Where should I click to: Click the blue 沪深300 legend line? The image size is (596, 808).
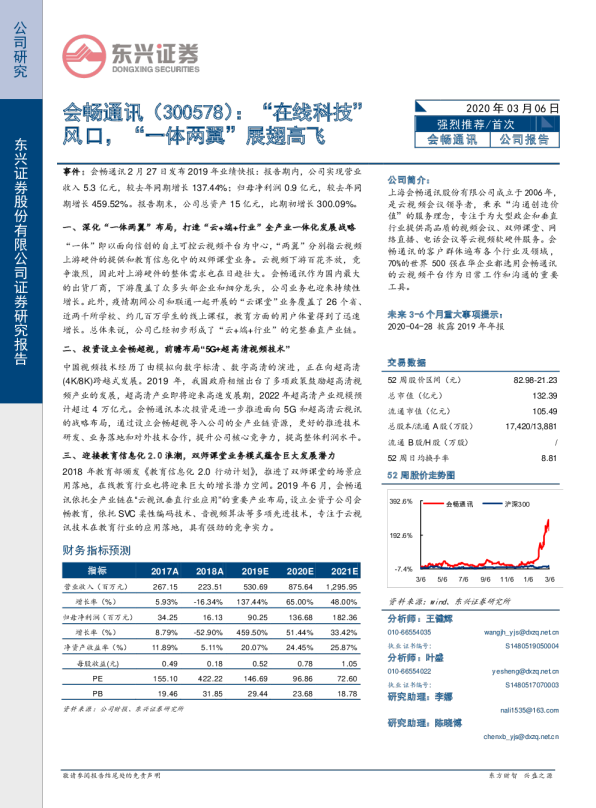tap(492, 503)
